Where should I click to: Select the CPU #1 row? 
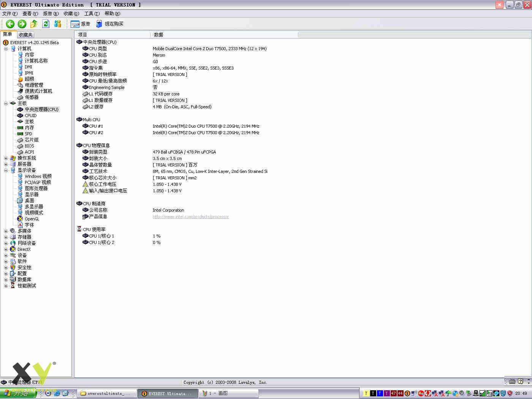pyautogui.click(x=171, y=126)
